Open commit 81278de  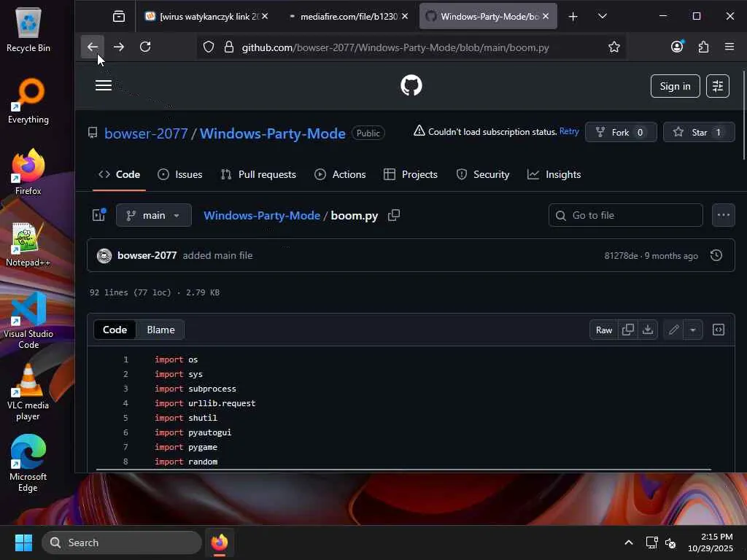point(621,256)
